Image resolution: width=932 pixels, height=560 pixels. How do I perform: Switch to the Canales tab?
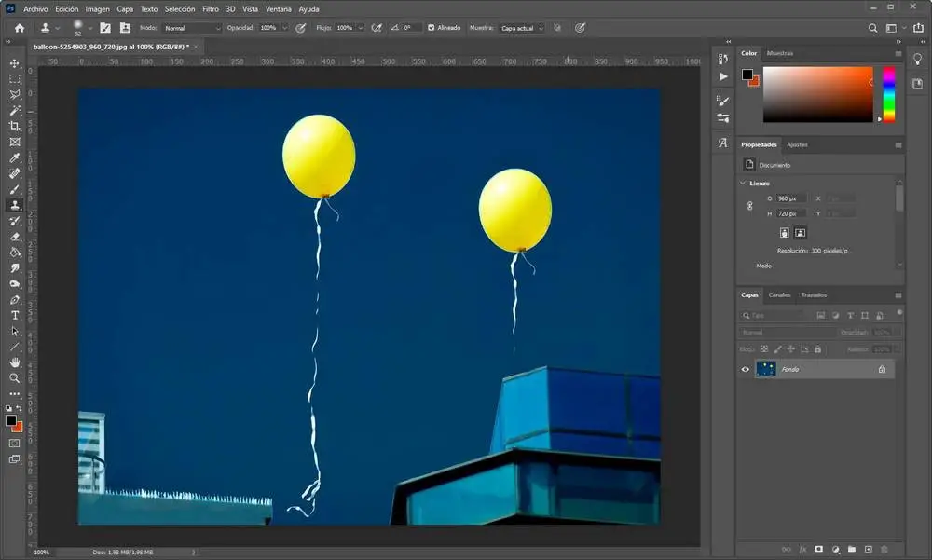[x=779, y=294]
